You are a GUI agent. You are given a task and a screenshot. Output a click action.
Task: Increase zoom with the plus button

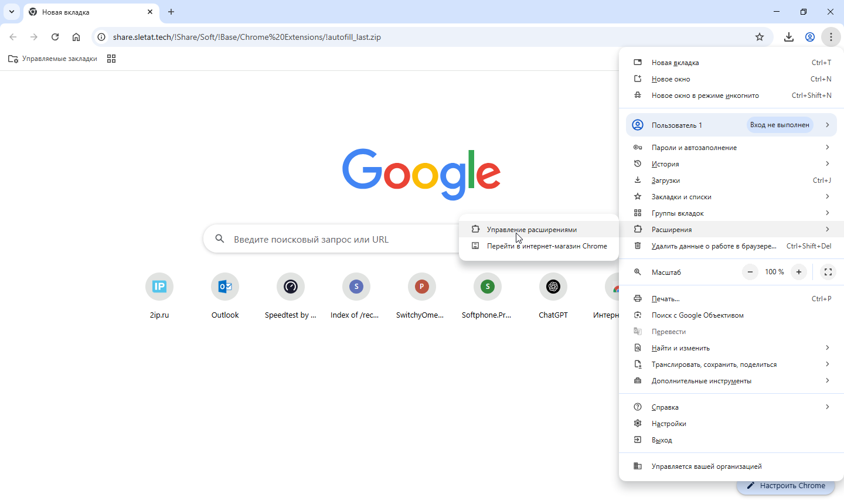pos(799,272)
